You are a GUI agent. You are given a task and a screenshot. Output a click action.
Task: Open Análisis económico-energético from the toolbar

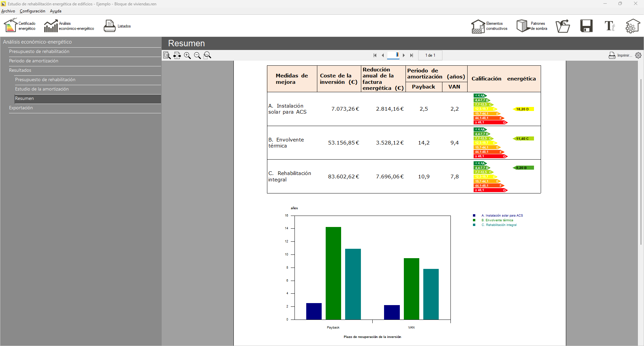69,26
